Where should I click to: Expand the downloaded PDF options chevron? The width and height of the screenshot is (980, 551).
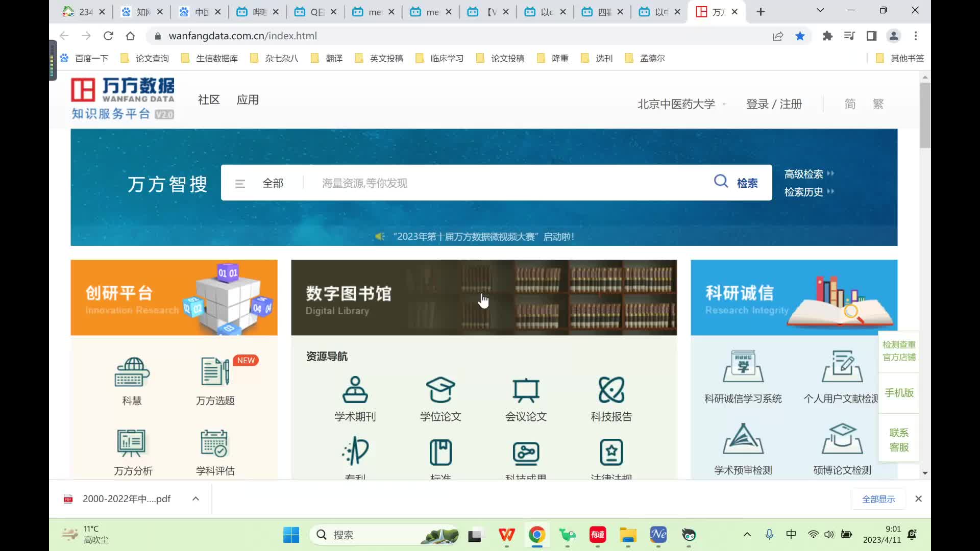tap(195, 498)
